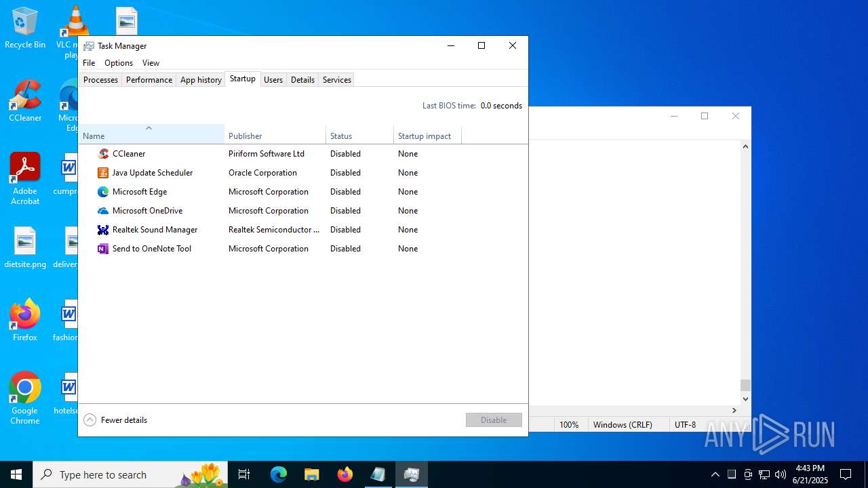Switch to Notepad taskbar button
The width and height of the screenshot is (868, 488).
[x=378, y=474]
